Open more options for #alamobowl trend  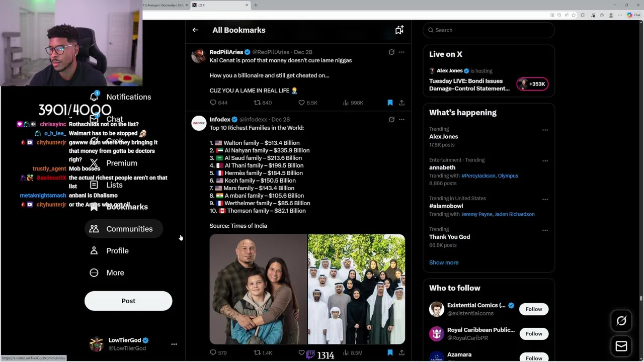click(545, 200)
